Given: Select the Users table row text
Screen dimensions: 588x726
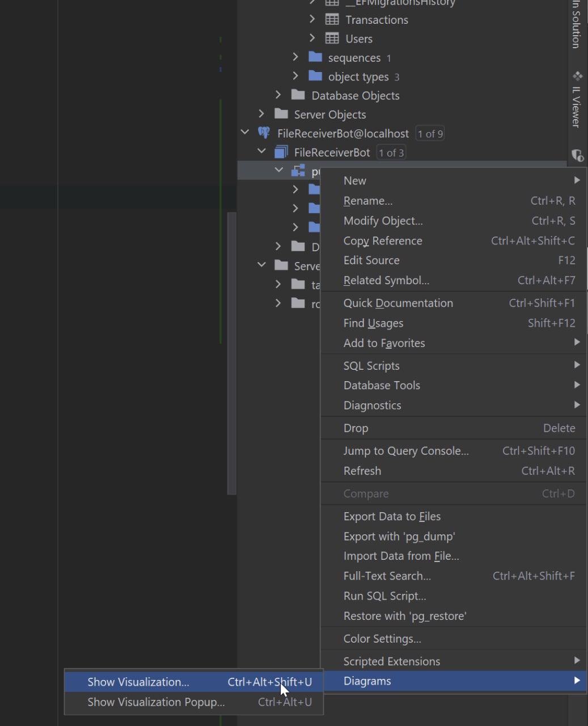Looking at the screenshot, I should [x=359, y=39].
